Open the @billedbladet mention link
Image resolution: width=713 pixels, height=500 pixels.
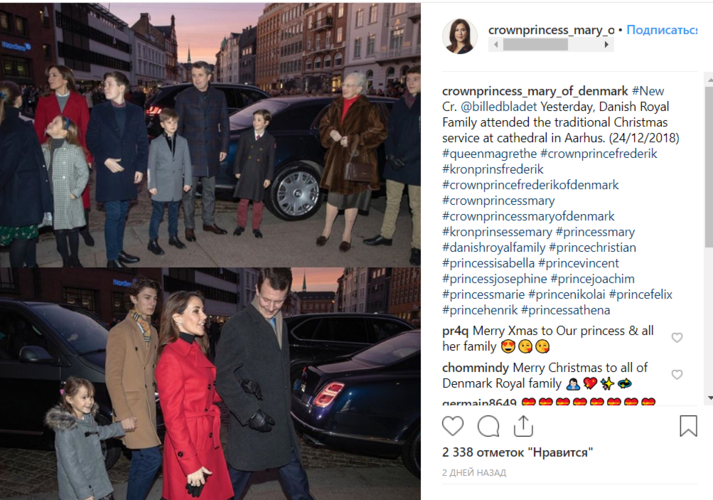(498, 107)
